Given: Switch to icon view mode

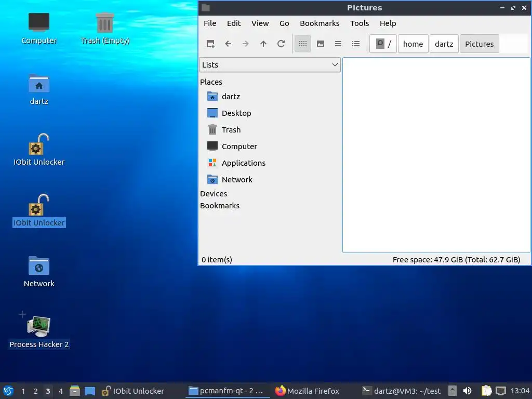Looking at the screenshot, I should pos(303,44).
